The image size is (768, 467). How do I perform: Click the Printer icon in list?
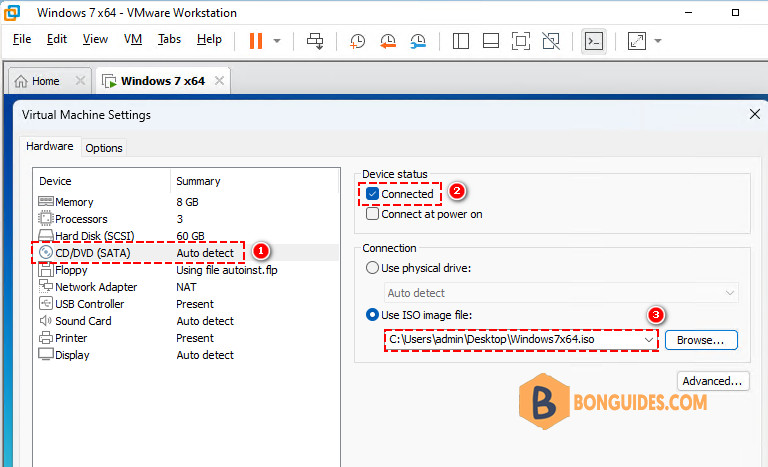[46, 338]
